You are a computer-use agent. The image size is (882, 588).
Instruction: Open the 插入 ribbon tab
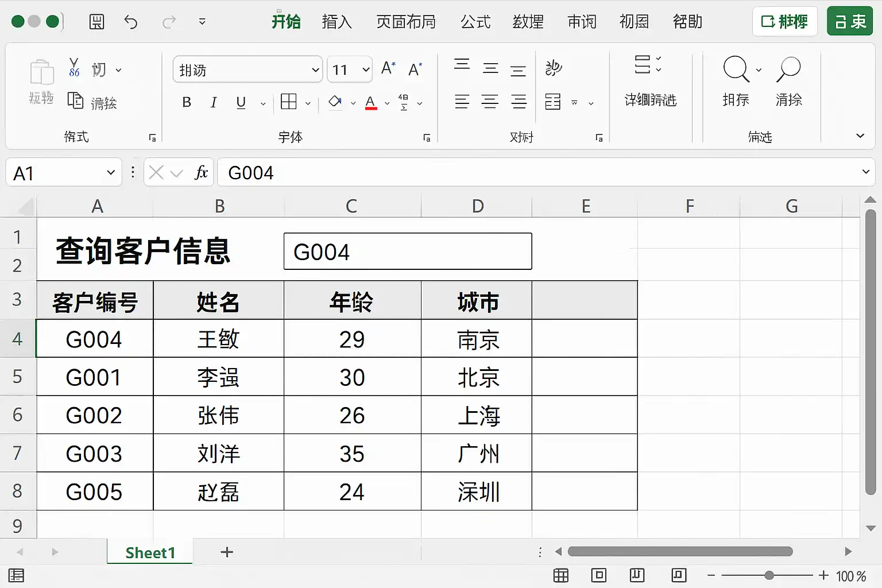point(336,22)
